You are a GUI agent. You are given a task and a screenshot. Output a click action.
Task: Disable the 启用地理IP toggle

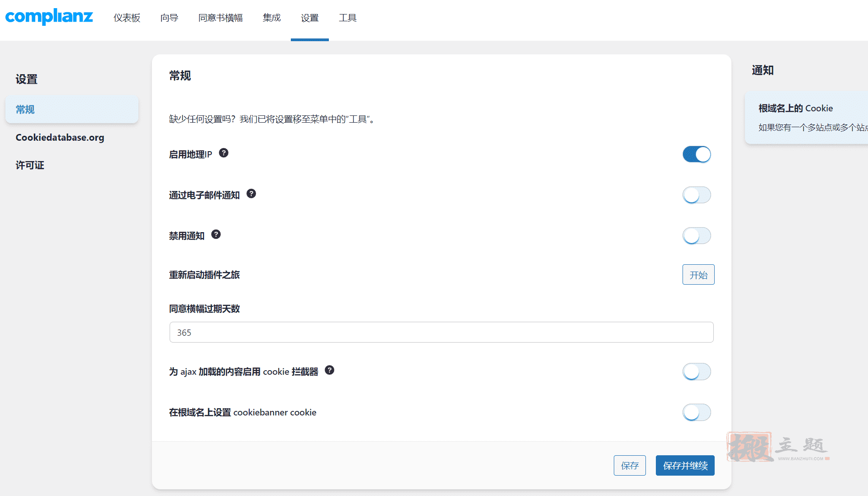697,154
